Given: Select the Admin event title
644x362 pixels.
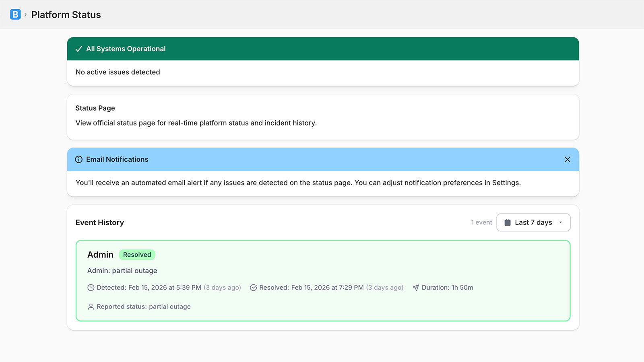Looking at the screenshot, I should pyautogui.click(x=100, y=255).
